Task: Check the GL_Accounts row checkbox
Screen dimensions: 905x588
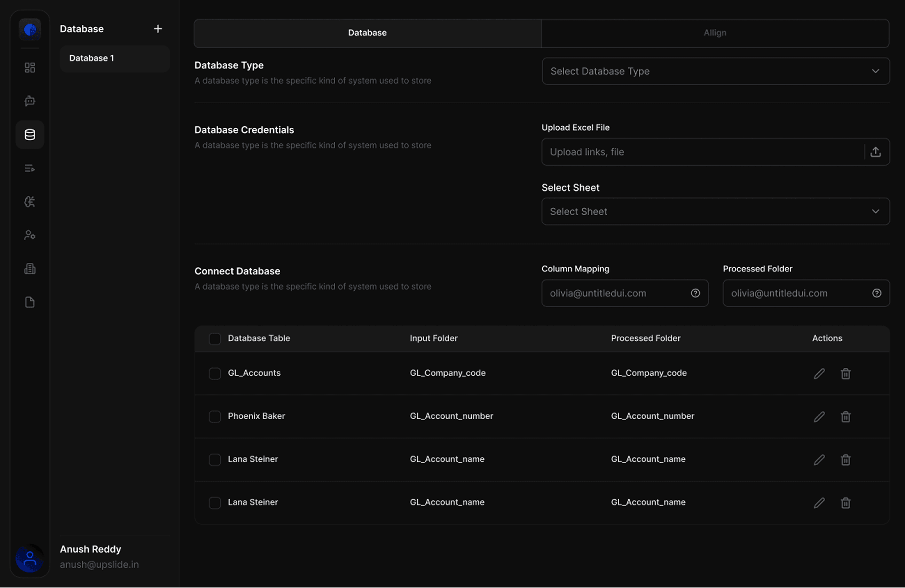Action: (215, 374)
